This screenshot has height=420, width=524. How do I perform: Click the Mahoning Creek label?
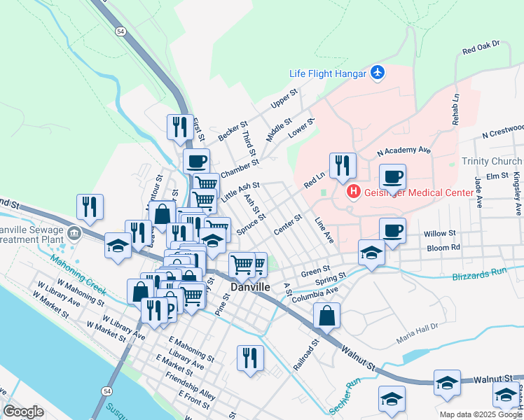tap(78, 275)
